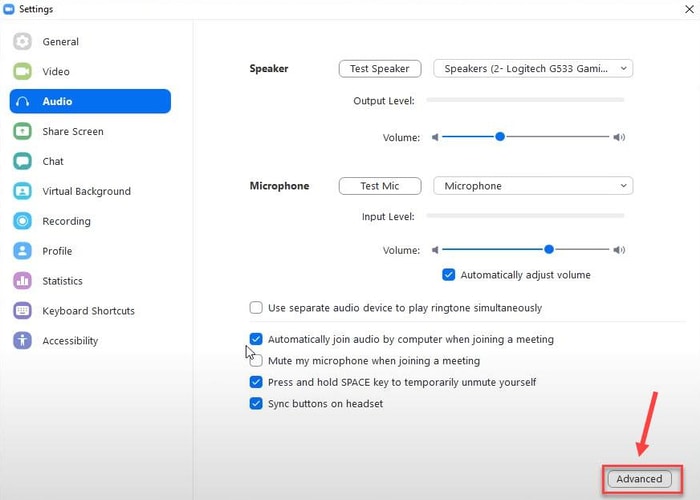Click the Accessibility icon
This screenshot has height=500, width=700.
pyautogui.click(x=22, y=341)
